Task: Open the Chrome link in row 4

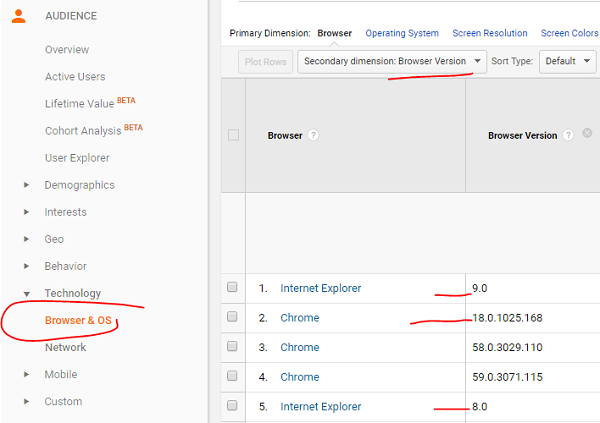Action: coord(300,377)
